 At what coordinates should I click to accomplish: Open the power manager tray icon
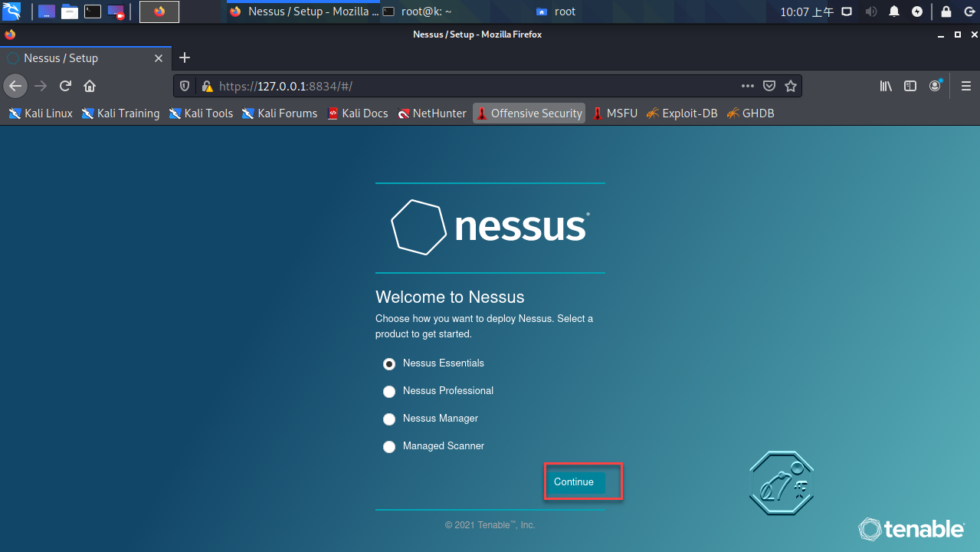pos(917,11)
